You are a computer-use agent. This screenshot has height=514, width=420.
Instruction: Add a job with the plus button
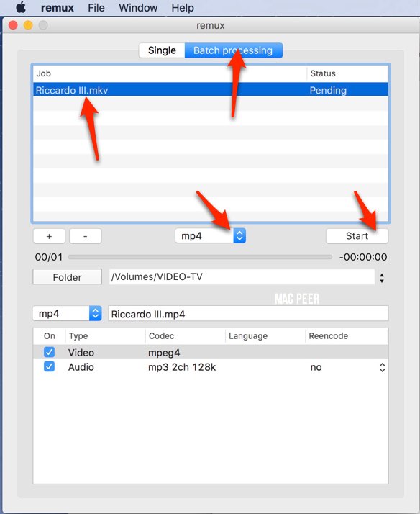coord(49,236)
